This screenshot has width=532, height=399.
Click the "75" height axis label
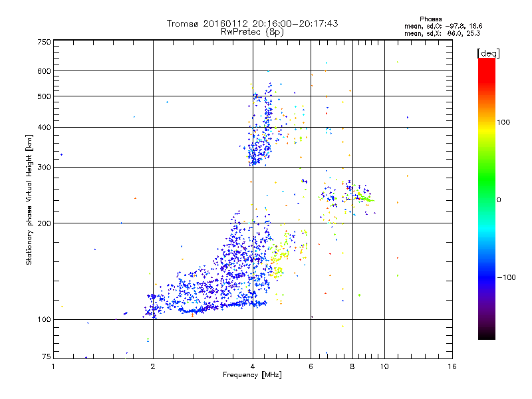pyautogui.click(x=47, y=356)
